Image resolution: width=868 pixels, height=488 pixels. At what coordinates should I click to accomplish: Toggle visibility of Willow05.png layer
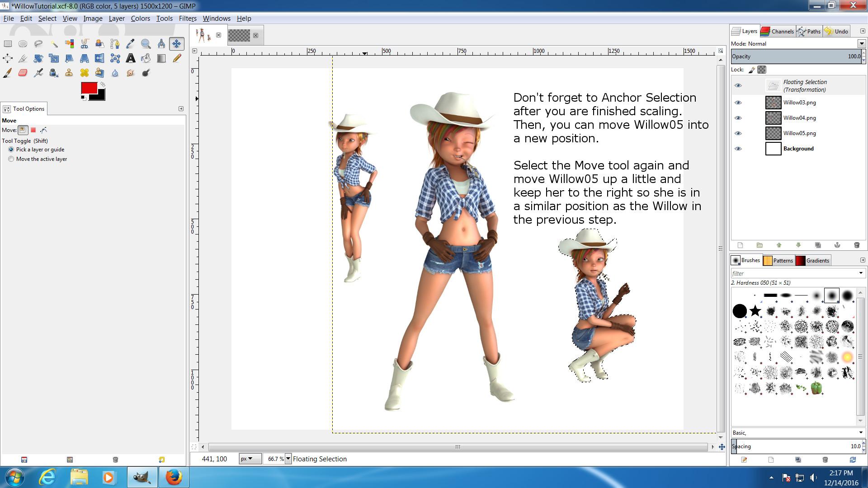click(x=738, y=133)
